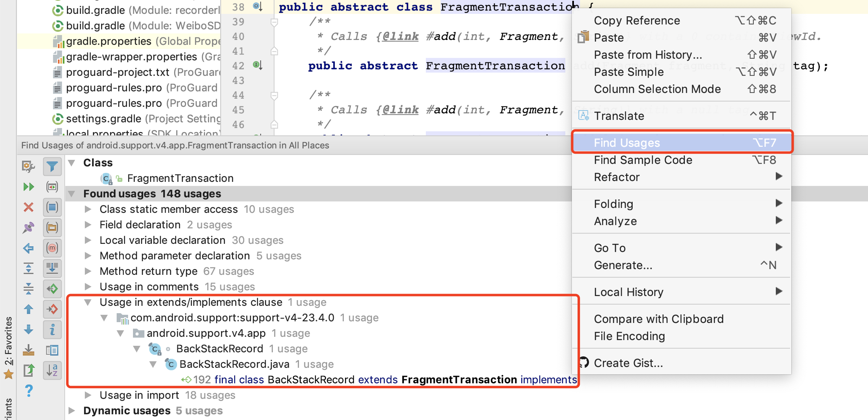Toggle the group by method 'm' icon
Viewport: 868px width, 420px height.
click(x=52, y=248)
